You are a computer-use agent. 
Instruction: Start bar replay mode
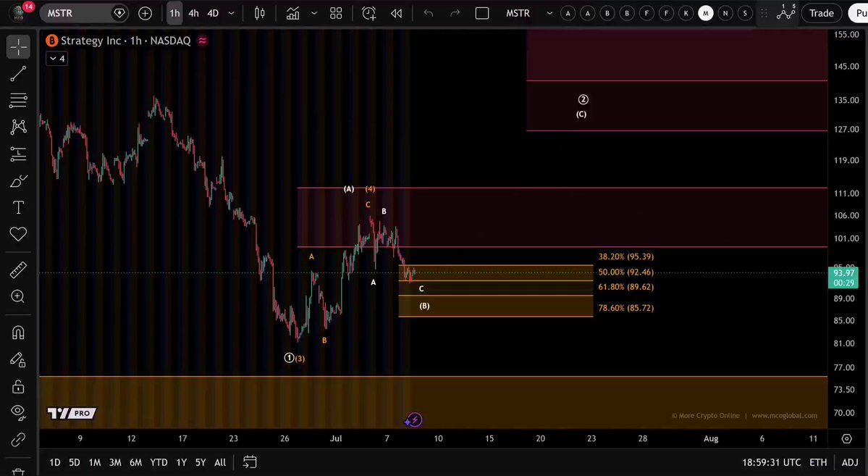(396, 13)
